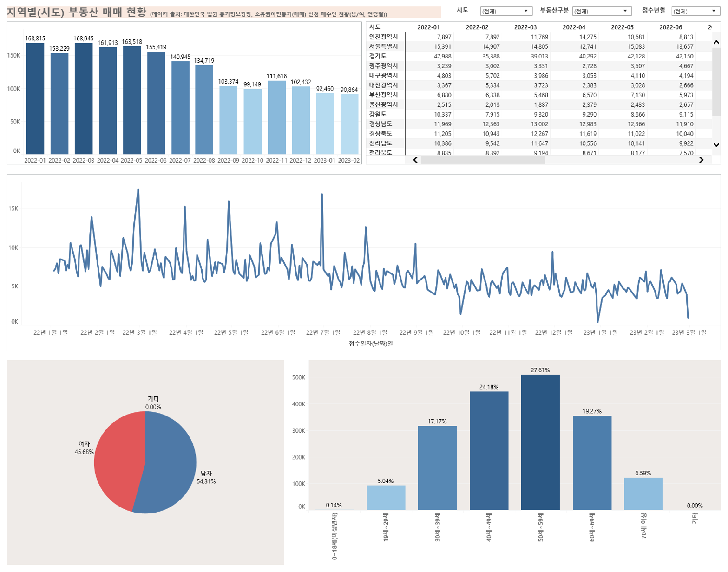Select the 2022-01 bar labeled 168,815
The width and height of the screenshot is (728, 572).
35,98
